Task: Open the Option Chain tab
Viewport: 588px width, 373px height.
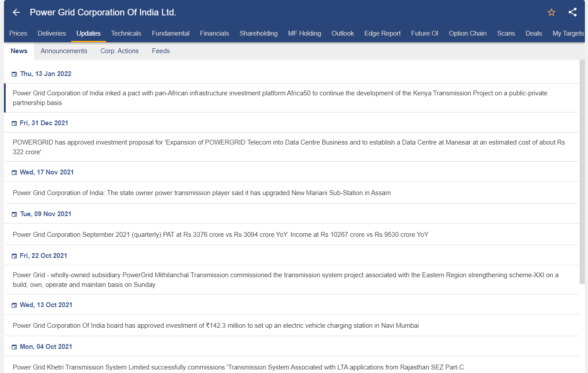Action: [468, 33]
